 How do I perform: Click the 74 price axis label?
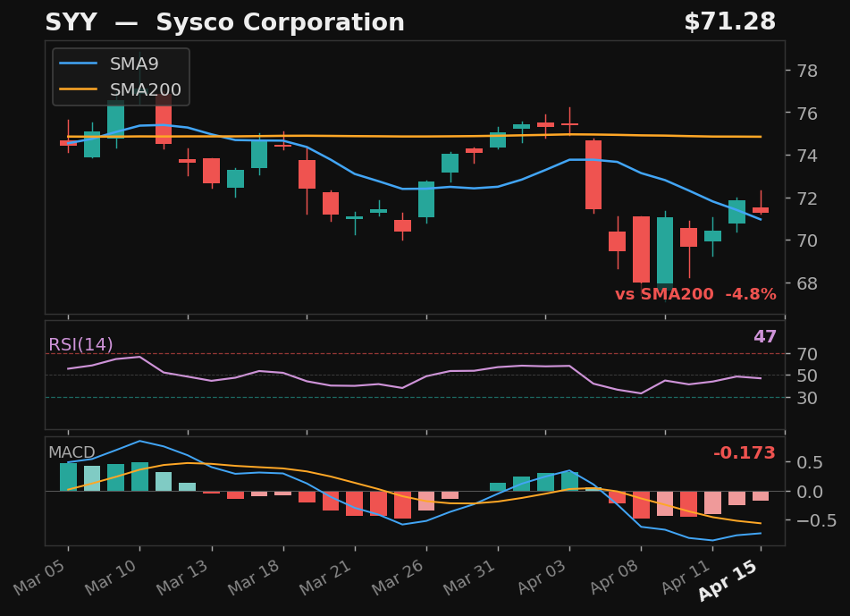807,156
